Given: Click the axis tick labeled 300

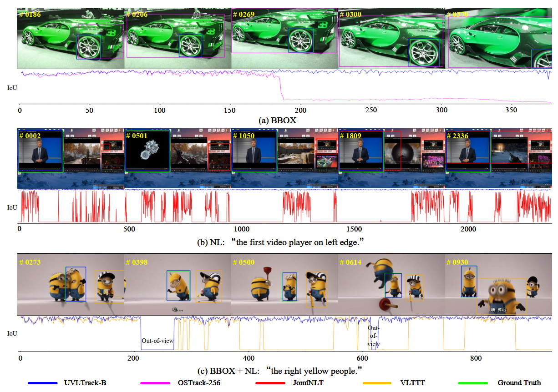Looking at the screenshot, I should pyautogui.click(x=441, y=110).
